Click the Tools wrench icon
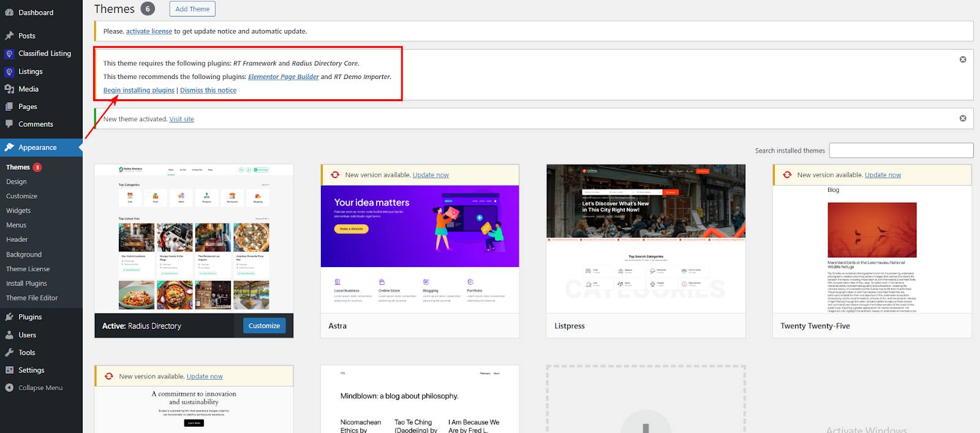 pyautogui.click(x=9, y=353)
